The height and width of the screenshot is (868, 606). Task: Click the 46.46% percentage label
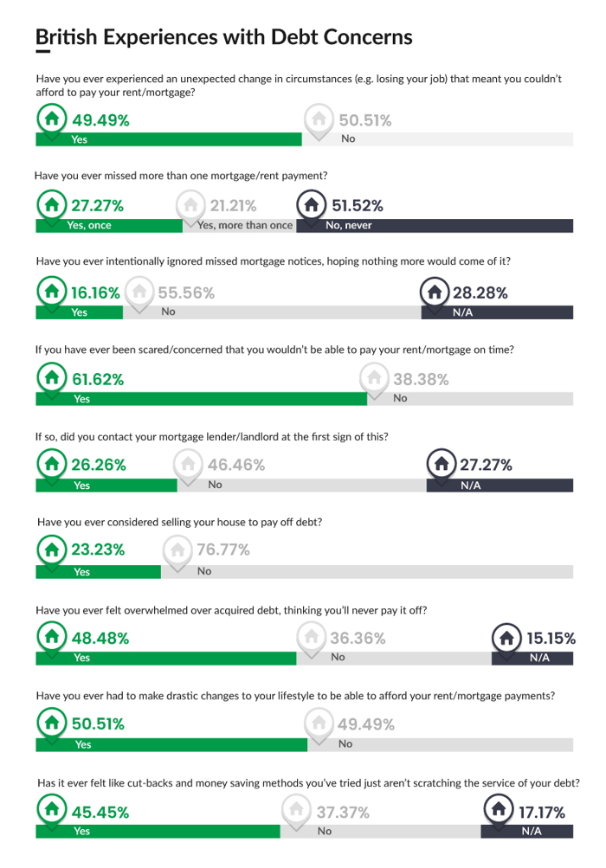coord(236,465)
